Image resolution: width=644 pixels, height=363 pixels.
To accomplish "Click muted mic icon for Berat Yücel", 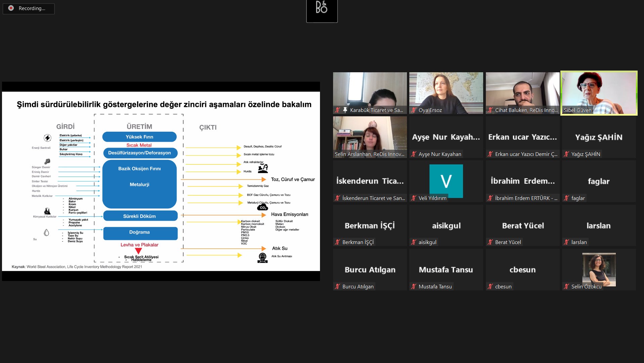I will 491,242.
